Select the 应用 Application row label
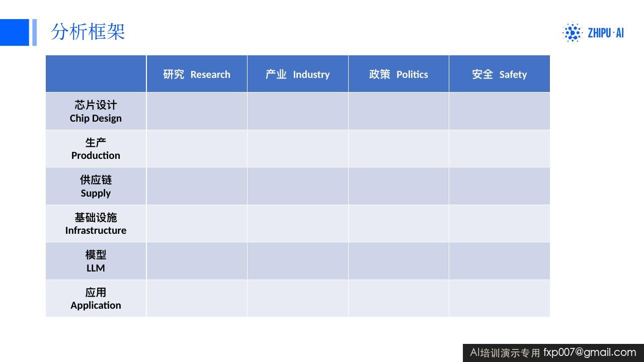644x362 pixels. click(x=96, y=299)
